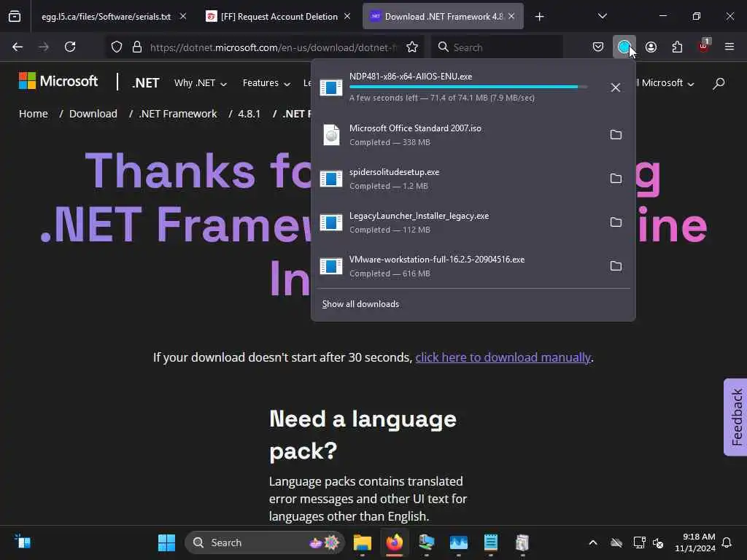Open tracking protection shield icon
Viewport: 747px width, 560px height.
pos(117,47)
